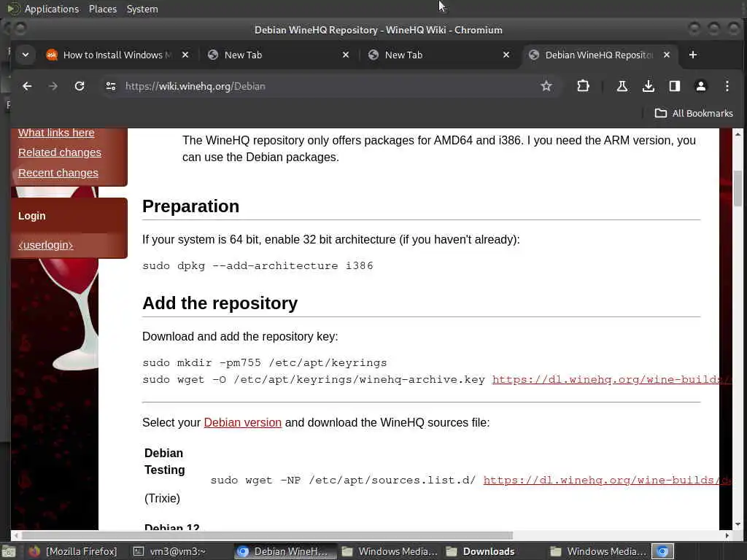Click the userlogin link
747x560 pixels.
click(x=46, y=245)
